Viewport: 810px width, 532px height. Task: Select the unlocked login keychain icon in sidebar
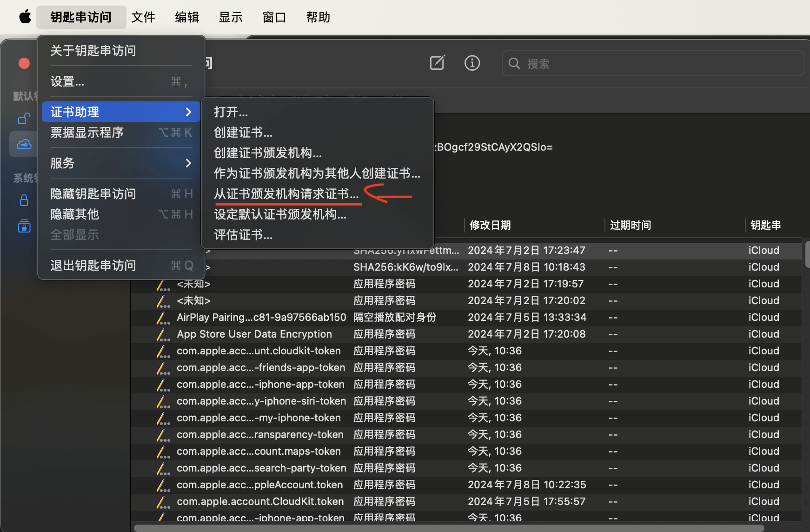point(24,119)
